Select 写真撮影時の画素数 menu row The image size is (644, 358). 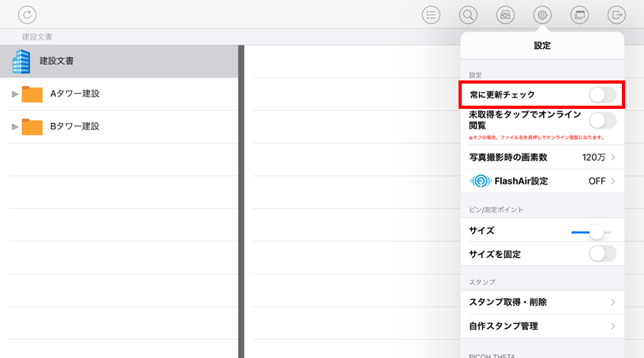(x=542, y=157)
